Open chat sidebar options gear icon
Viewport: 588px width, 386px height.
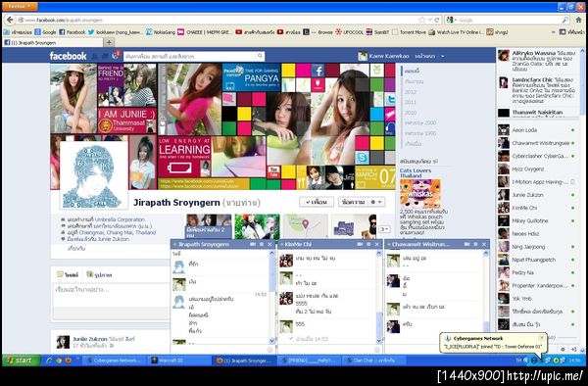point(563,350)
